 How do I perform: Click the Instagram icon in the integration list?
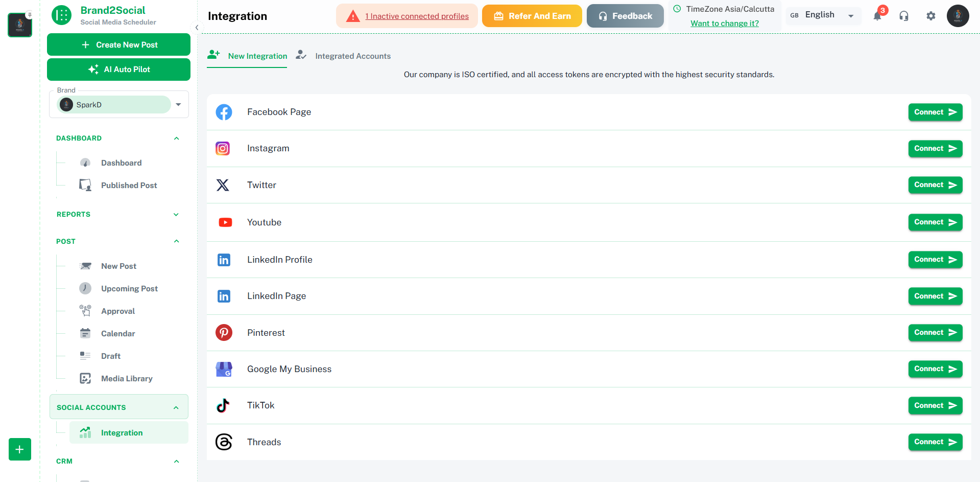pos(223,148)
